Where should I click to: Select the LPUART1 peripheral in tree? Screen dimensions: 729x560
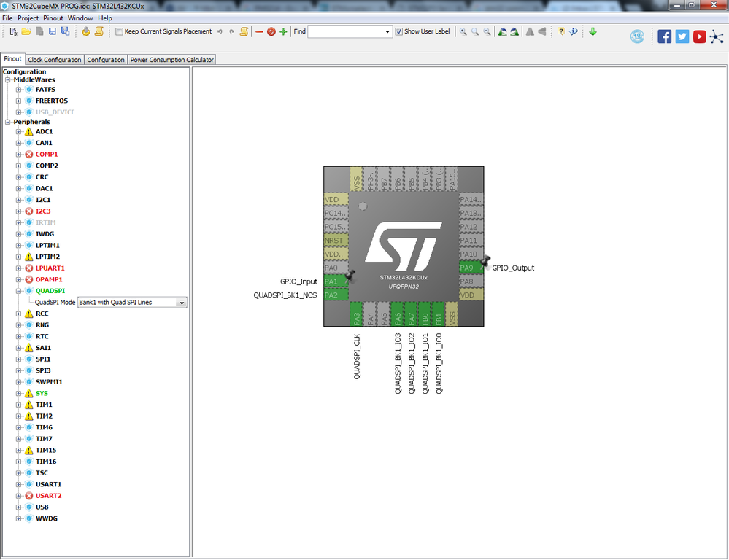pos(50,268)
